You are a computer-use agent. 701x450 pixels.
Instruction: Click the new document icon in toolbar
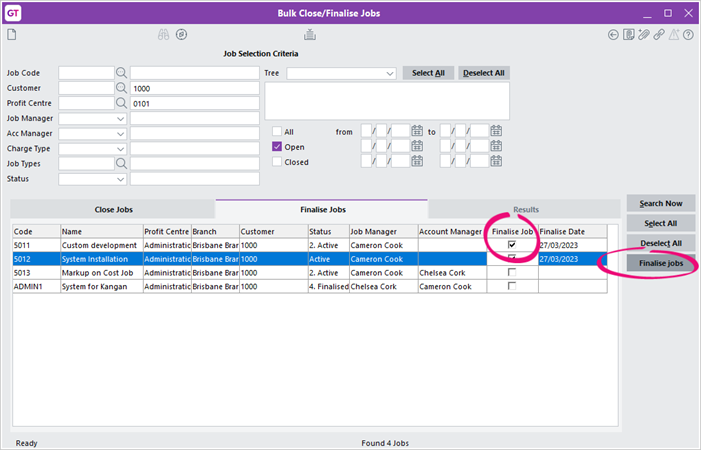(x=11, y=35)
